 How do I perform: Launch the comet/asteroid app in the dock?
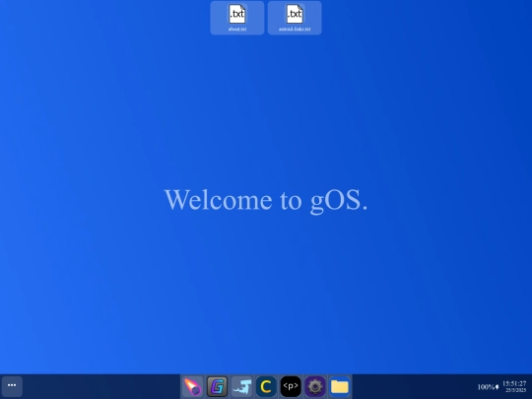pos(193,386)
